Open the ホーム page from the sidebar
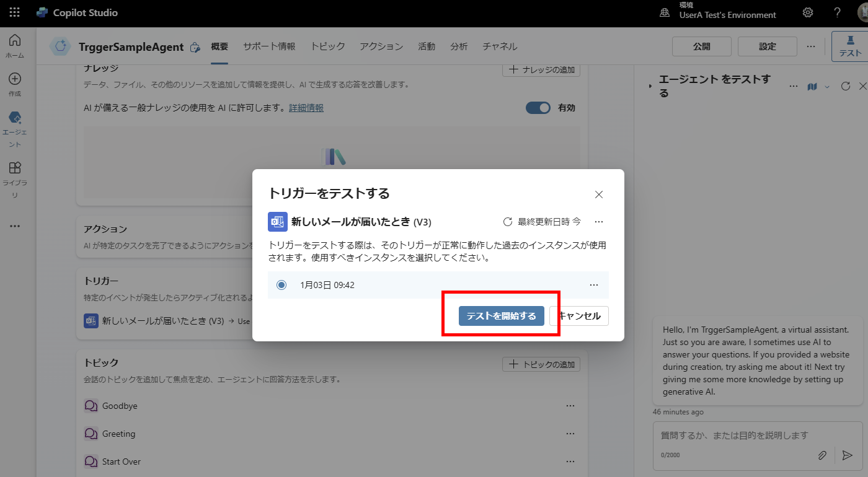This screenshot has height=477, width=868. pyautogui.click(x=14, y=40)
